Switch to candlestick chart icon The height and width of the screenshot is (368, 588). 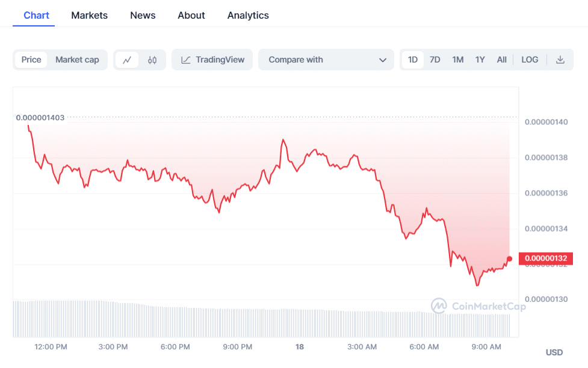(152, 60)
